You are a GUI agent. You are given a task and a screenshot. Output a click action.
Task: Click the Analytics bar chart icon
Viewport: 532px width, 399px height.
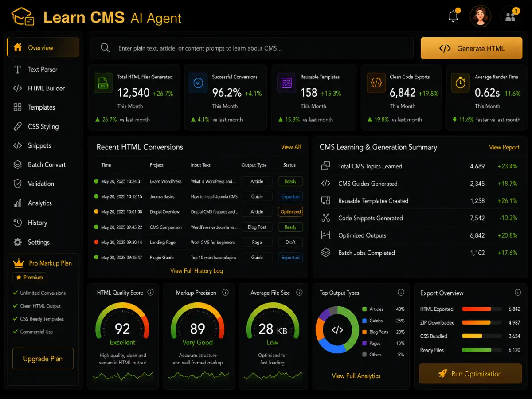(18, 203)
